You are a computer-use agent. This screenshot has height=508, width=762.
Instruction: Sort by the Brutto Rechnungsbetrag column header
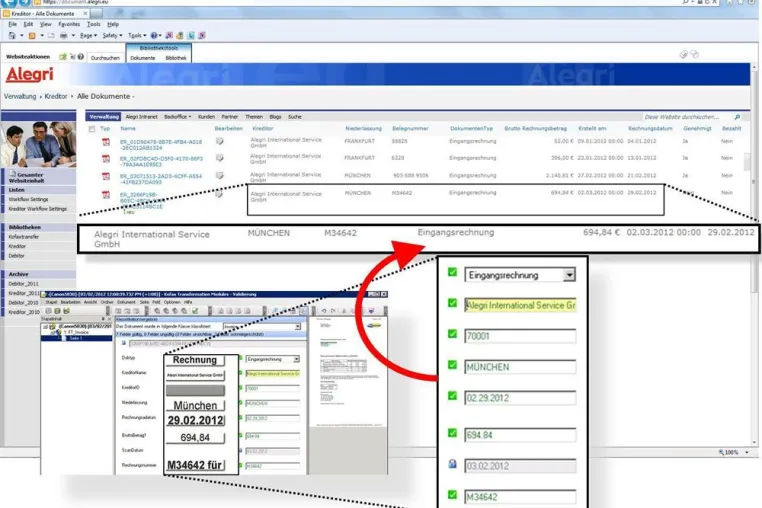[x=536, y=129]
